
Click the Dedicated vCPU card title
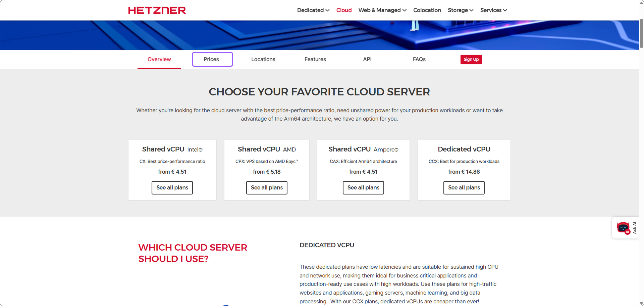pos(464,149)
